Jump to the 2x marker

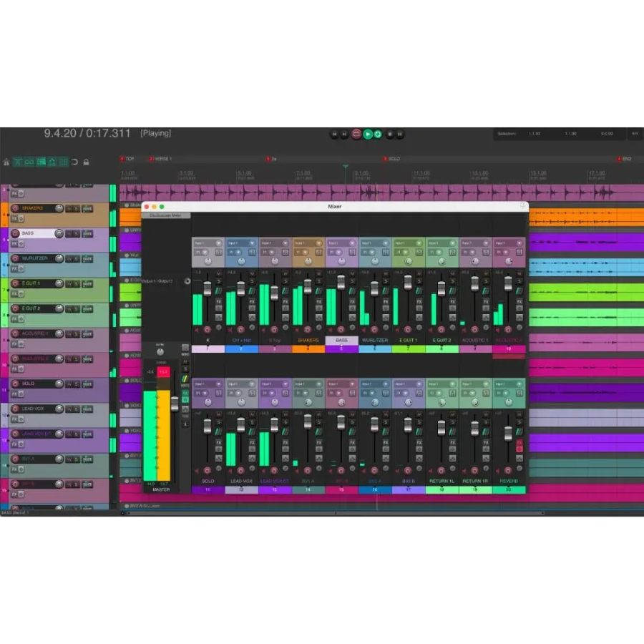(x=271, y=159)
